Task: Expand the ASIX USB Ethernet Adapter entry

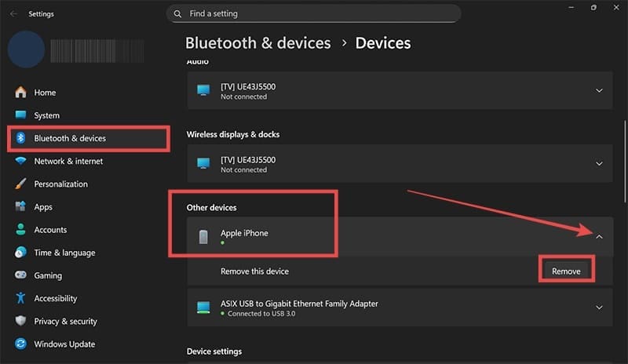Action: pos(599,308)
